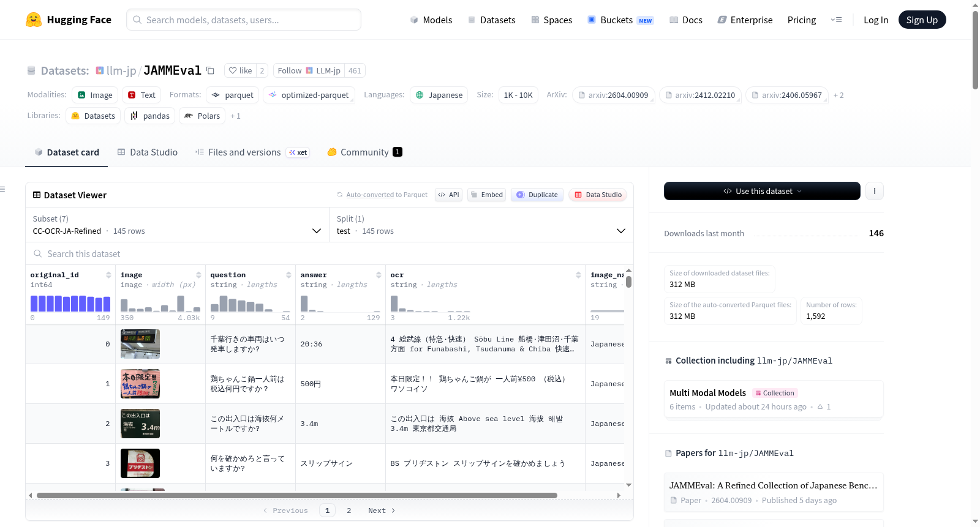Select the Image modality tag
980x527 pixels.
click(95, 95)
